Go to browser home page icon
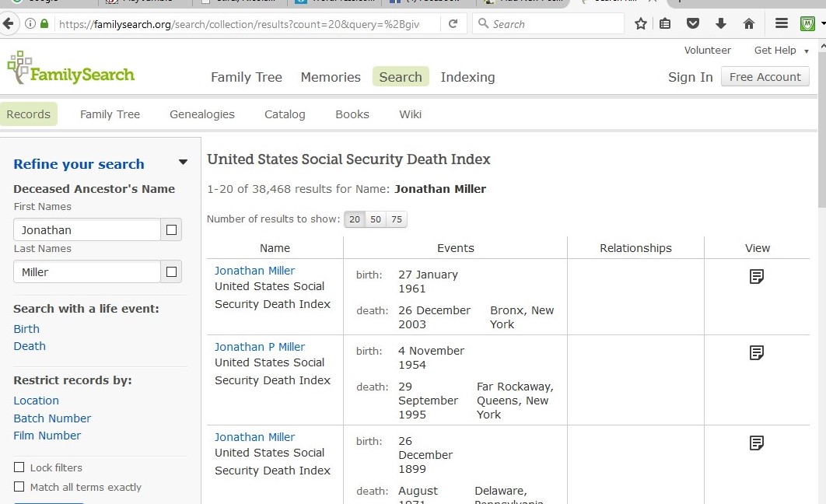Viewport: 826px width, 504px height. click(748, 23)
